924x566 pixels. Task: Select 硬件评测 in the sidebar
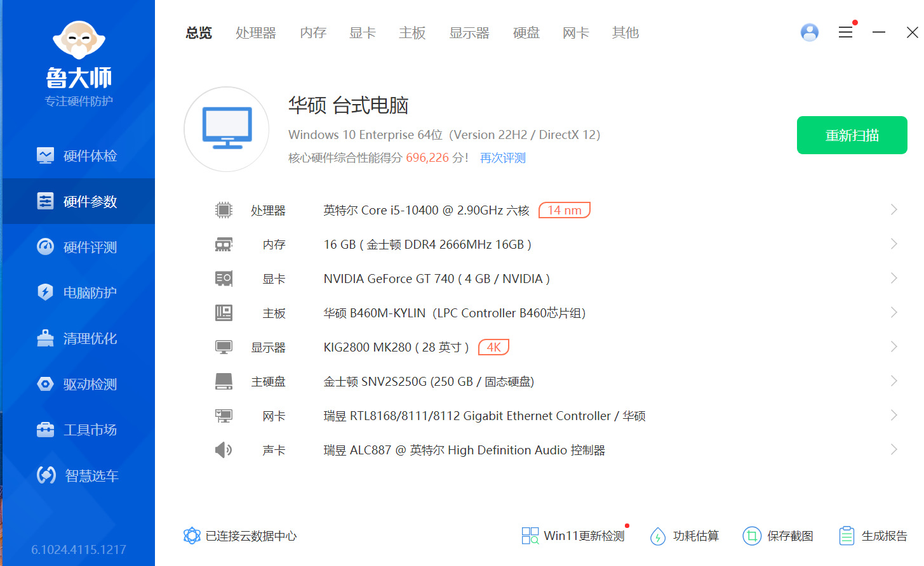tap(78, 247)
